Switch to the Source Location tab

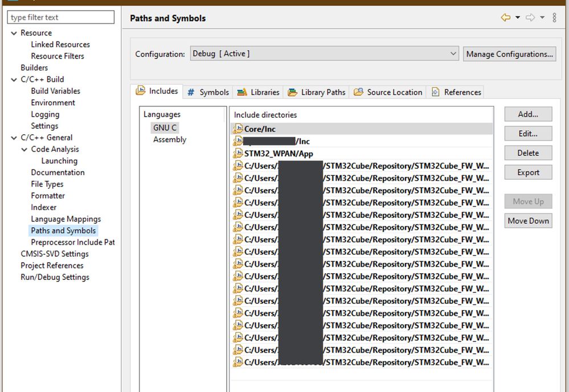(388, 92)
